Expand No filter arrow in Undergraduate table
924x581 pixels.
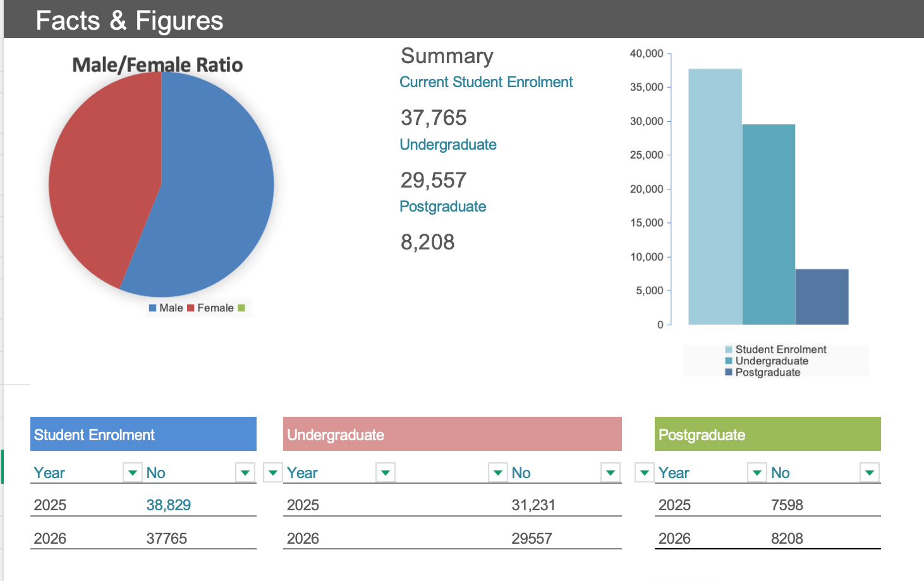(610, 472)
